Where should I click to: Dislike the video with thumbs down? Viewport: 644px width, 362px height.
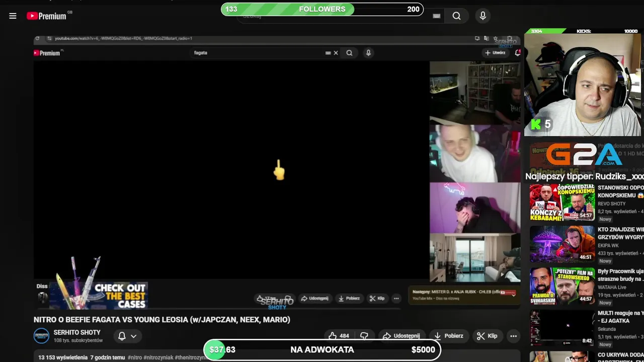364,336
